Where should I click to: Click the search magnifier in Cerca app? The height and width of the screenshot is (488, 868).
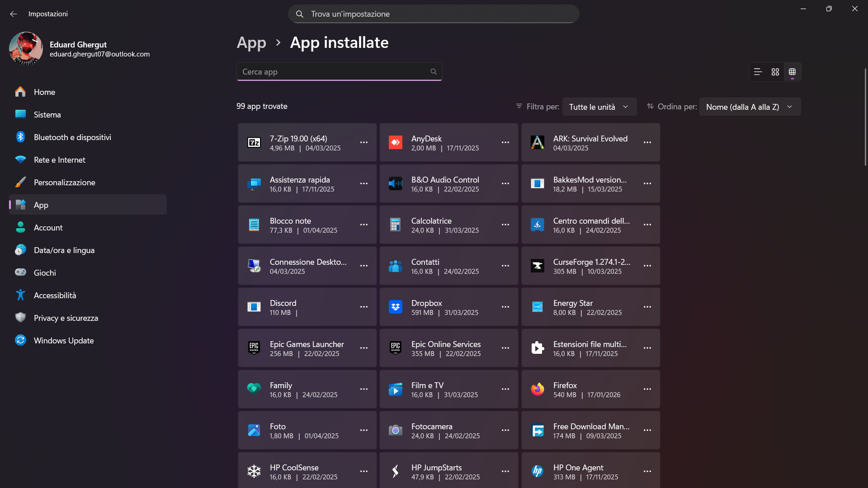pyautogui.click(x=434, y=72)
